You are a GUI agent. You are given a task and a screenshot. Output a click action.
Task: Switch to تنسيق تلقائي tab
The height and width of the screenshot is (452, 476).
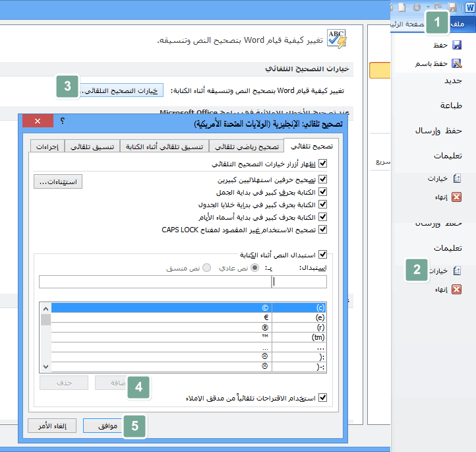point(92,147)
